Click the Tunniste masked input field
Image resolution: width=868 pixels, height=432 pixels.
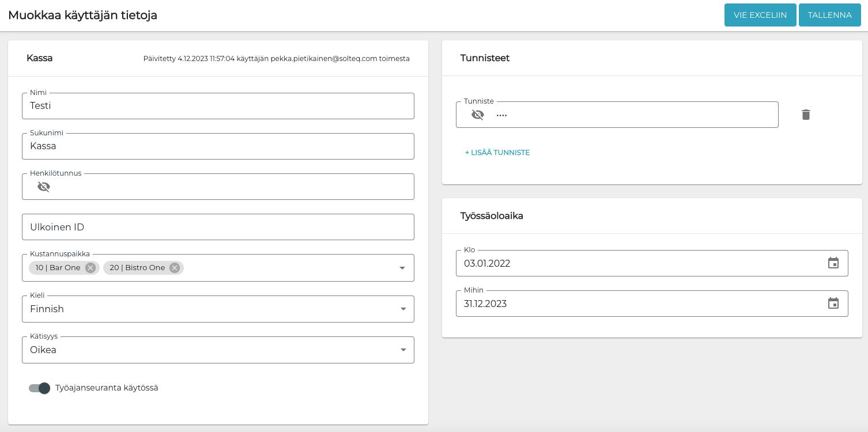pyautogui.click(x=634, y=115)
